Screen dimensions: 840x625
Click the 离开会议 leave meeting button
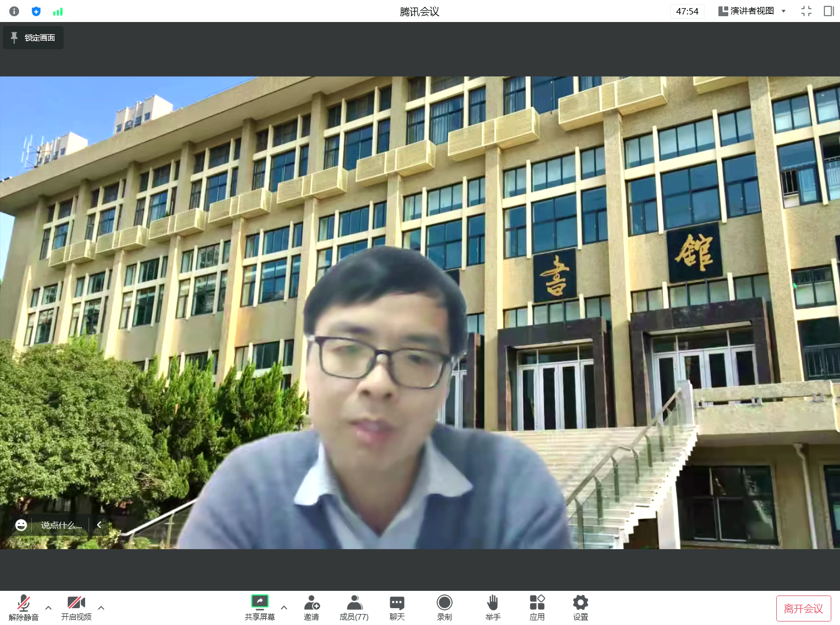(x=803, y=609)
